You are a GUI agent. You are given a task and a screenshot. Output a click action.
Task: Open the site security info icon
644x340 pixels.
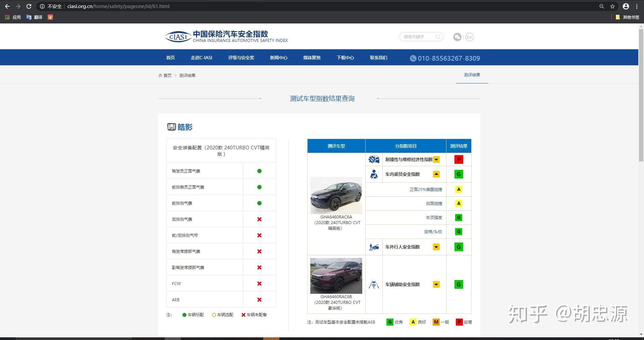(42, 6)
